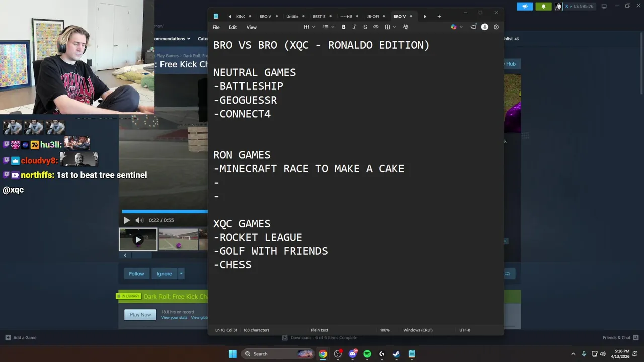Toggle bold formatting in Notepad

pos(344,27)
